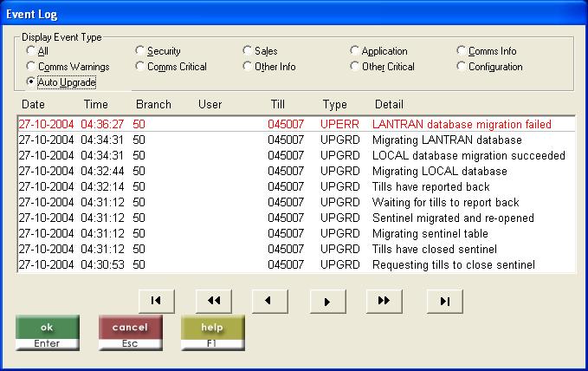Click the User column header
The image size is (588, 371).
pos(210,104)
